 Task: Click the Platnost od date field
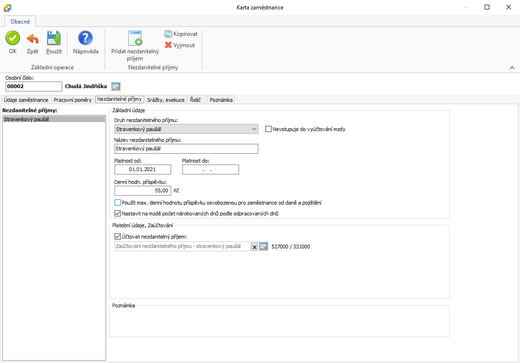coord(143,169)
